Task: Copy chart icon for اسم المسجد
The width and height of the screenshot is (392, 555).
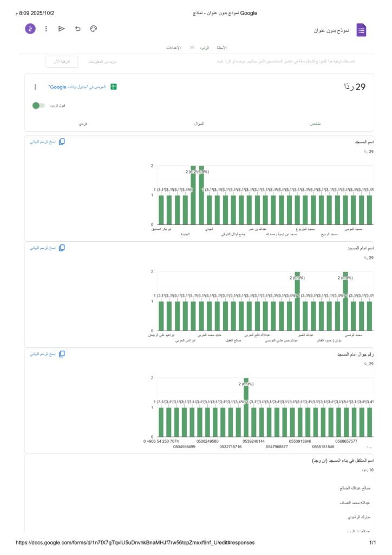Action: pos(62,141)
